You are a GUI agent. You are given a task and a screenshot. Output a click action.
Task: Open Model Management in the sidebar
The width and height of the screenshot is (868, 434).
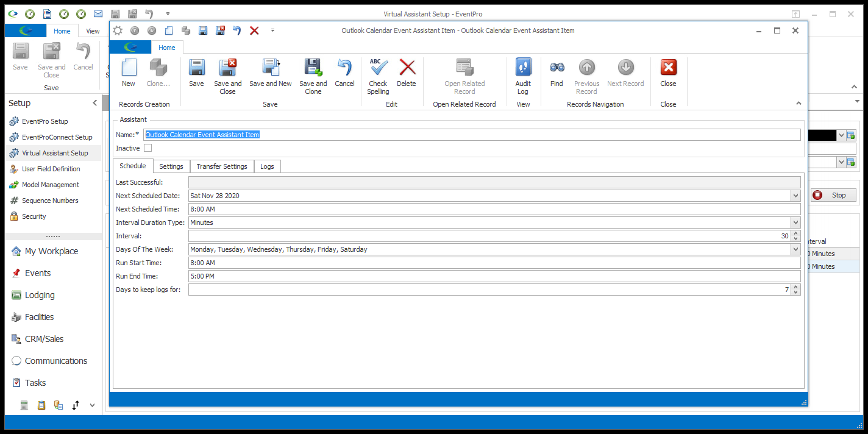(51, 185)
